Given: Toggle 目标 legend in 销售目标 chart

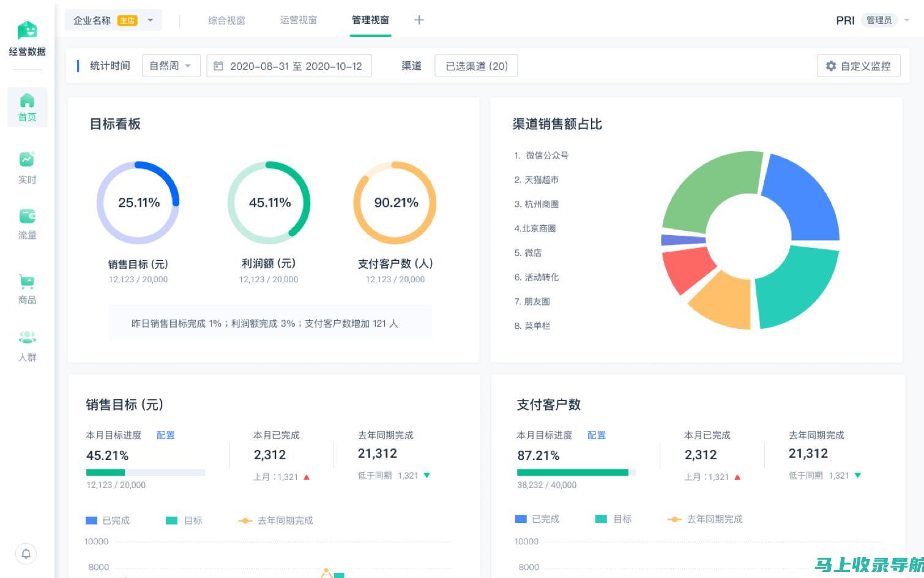Looking at the screenshot, I should tap(184, 520).
